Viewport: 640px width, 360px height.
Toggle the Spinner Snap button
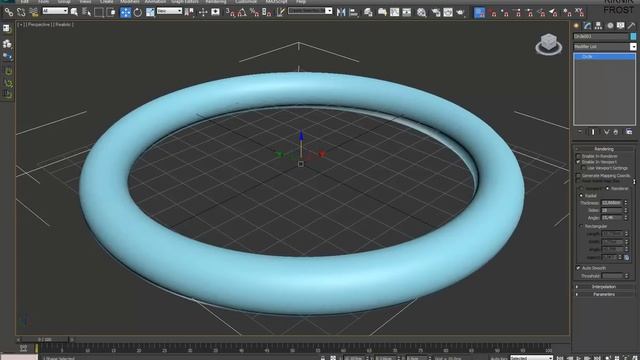pyautogui.click(x=267, y=12)
